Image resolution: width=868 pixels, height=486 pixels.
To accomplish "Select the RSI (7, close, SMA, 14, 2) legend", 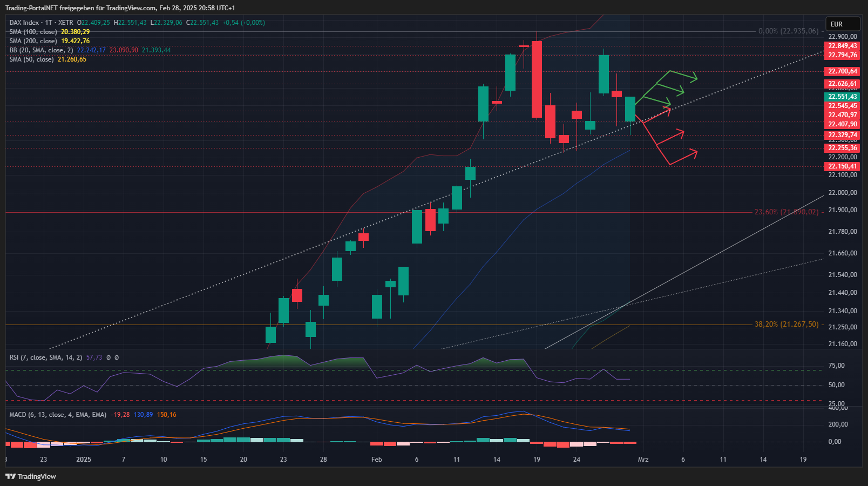I will pyautogui.click(x=46, y=357).
